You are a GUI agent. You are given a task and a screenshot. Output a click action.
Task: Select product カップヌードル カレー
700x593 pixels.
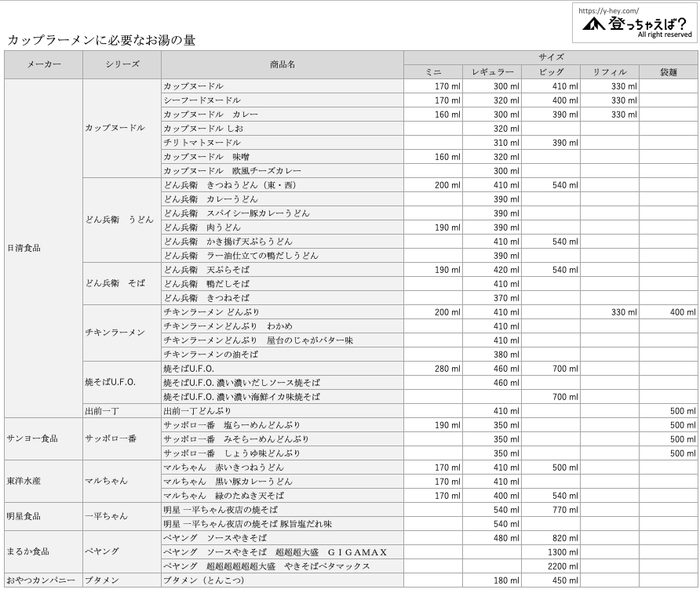283,115
